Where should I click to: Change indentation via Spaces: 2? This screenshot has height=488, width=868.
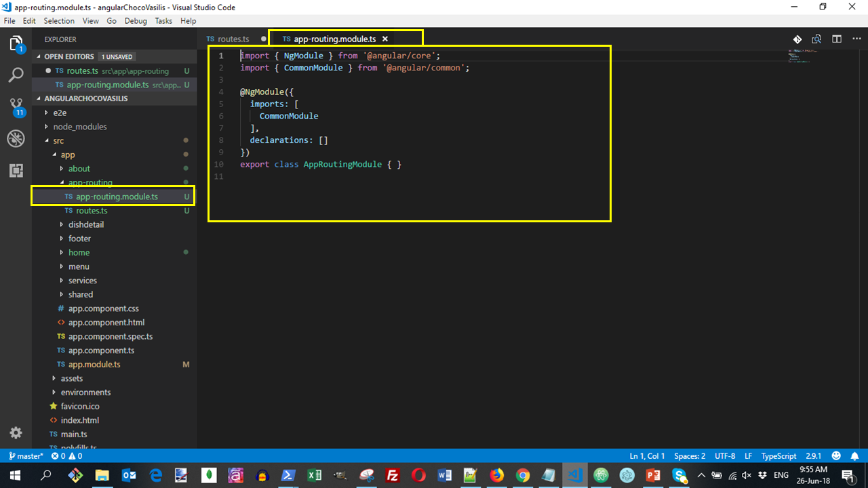pos(690,456)
